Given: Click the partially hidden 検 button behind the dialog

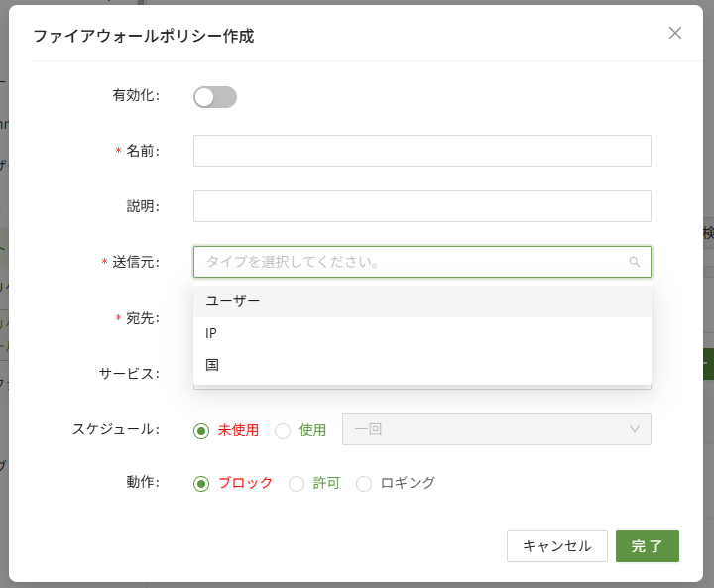Looking at the screenshot, I should coord(707,233).
